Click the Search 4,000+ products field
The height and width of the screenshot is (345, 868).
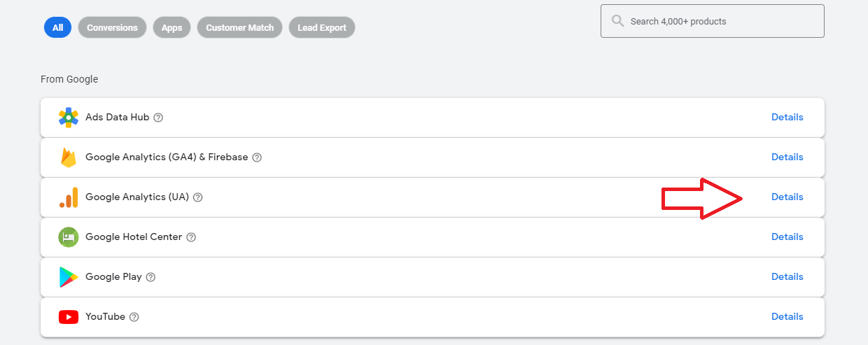(x=713, y=21)
